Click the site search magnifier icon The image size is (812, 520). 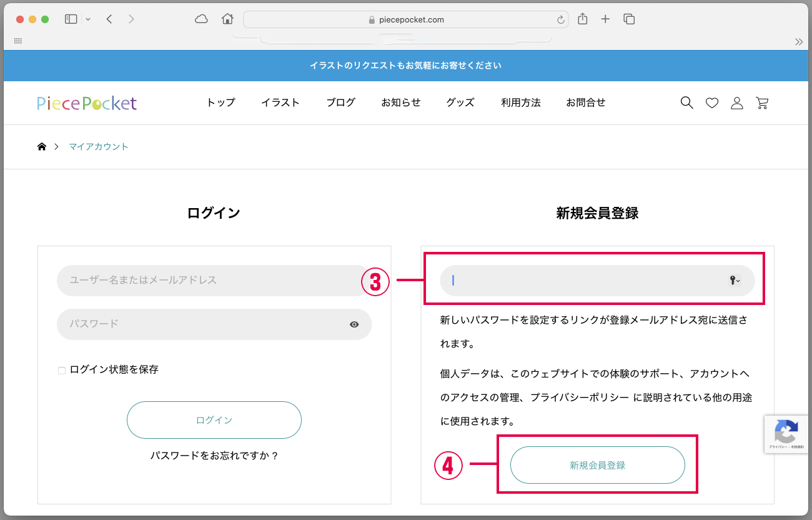point(686,103)
